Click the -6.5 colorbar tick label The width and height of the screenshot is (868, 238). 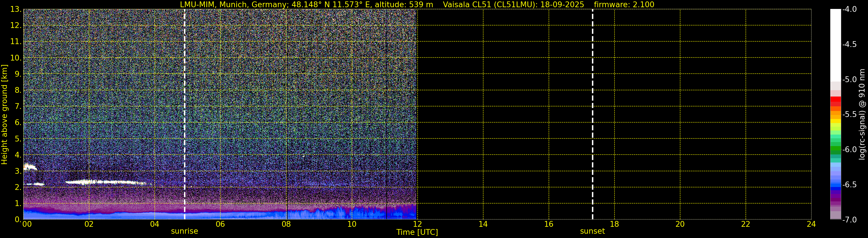pyautogui.click(x=849, y=185)
